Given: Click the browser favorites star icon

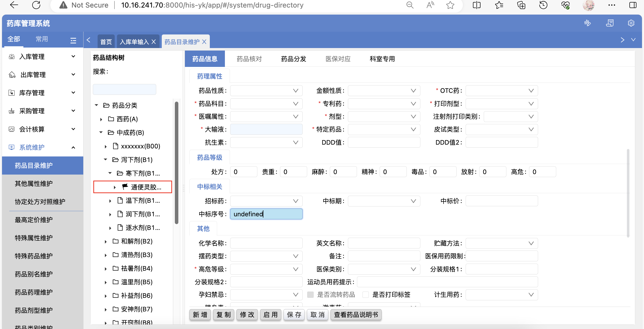Looking at the screenshot, I should [450, 5].
